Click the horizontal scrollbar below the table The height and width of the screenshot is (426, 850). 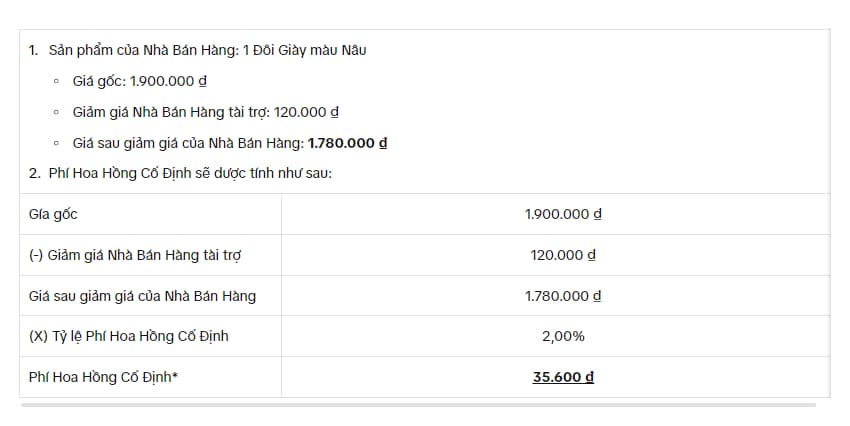pos(418,405)
